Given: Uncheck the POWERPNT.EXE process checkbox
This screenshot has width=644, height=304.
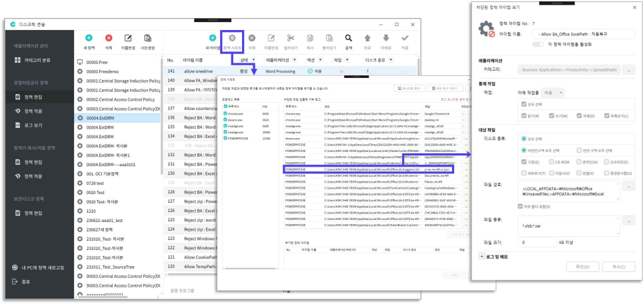Looking at the screenshot, I should pos(225,139).
